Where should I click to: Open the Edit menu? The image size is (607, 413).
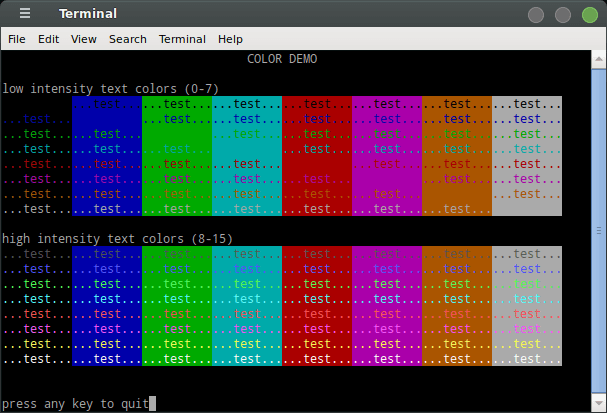click(48, 39)
